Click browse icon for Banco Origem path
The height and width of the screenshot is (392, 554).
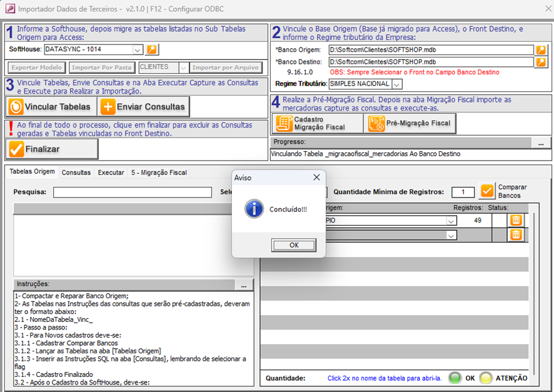point(541,50)
